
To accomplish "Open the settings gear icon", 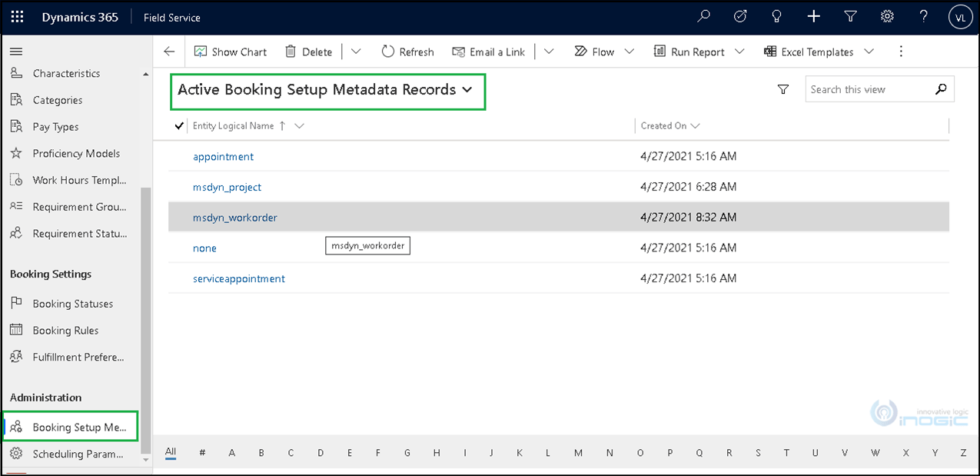I will tap(887, 16).
